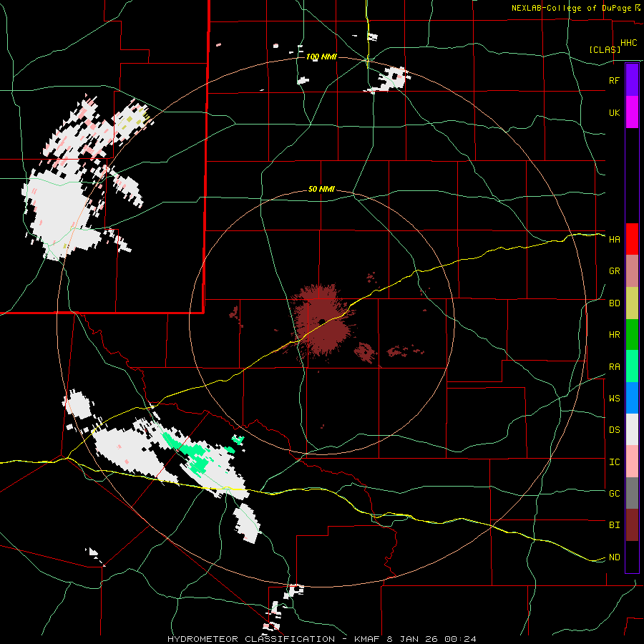Click the HHC product label

pos(629,43)
